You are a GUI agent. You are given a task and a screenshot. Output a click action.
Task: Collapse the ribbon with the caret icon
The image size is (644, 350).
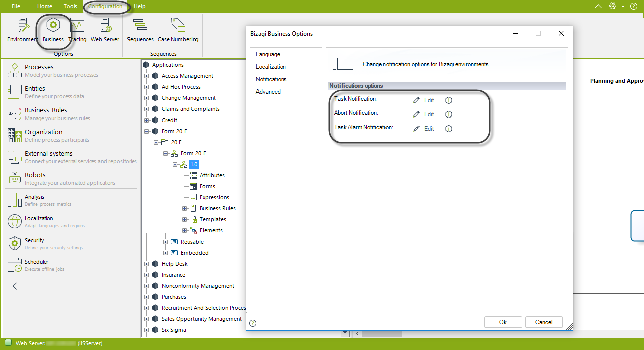[598, 6]
